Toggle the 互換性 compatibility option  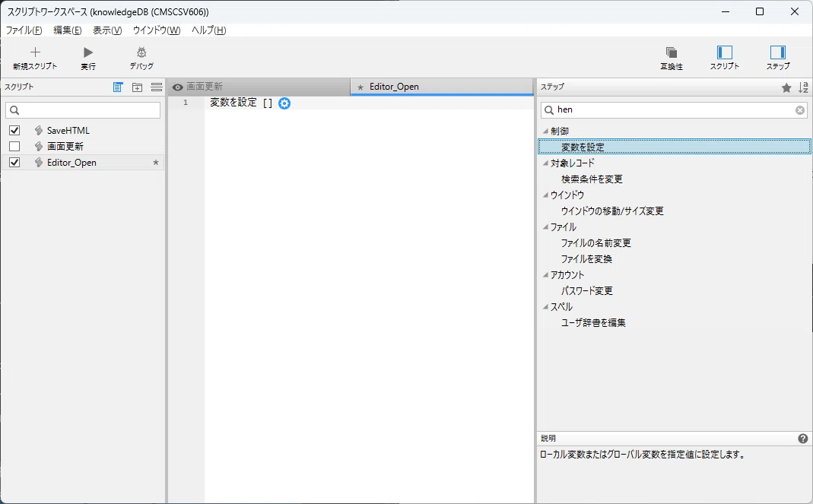pyautogui.click(x=672, y=58)
